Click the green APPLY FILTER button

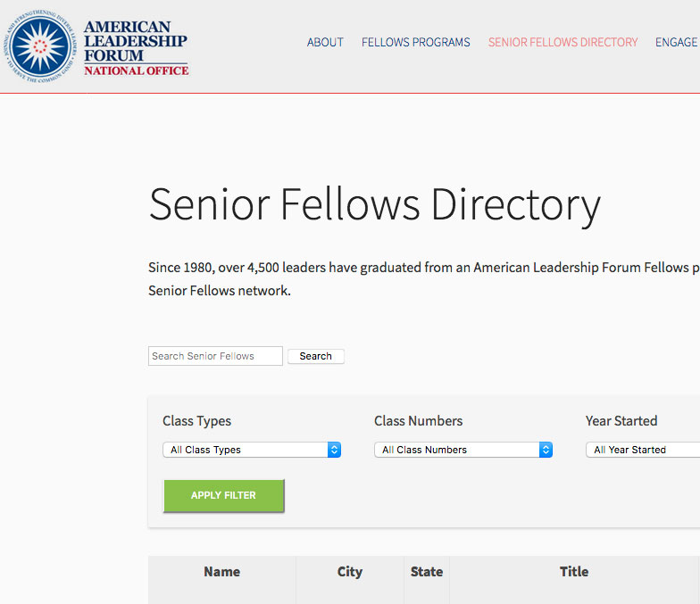tap(223, 496)
